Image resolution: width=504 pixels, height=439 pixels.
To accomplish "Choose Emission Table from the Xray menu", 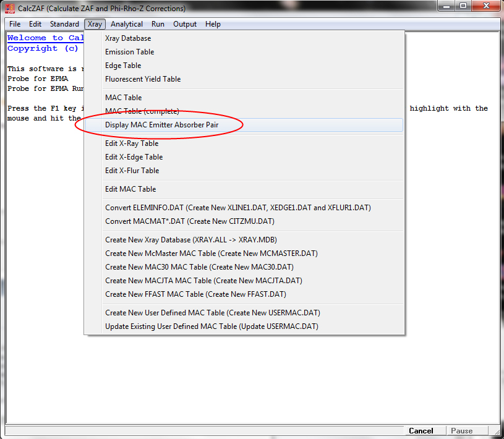I will coord(130,52).
